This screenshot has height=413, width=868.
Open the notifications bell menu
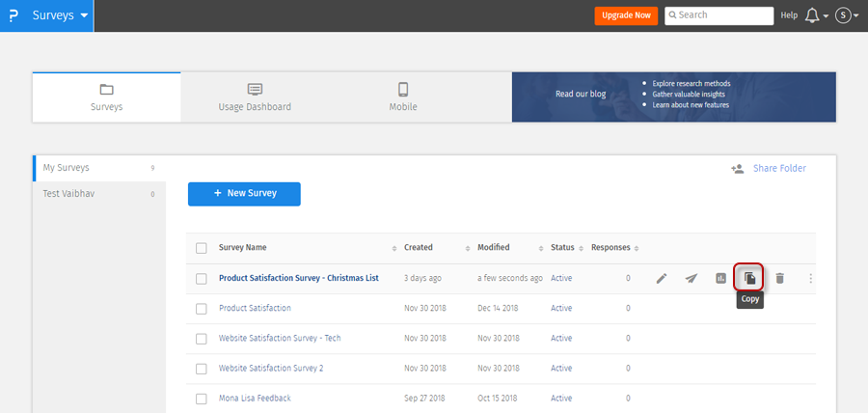816,16
